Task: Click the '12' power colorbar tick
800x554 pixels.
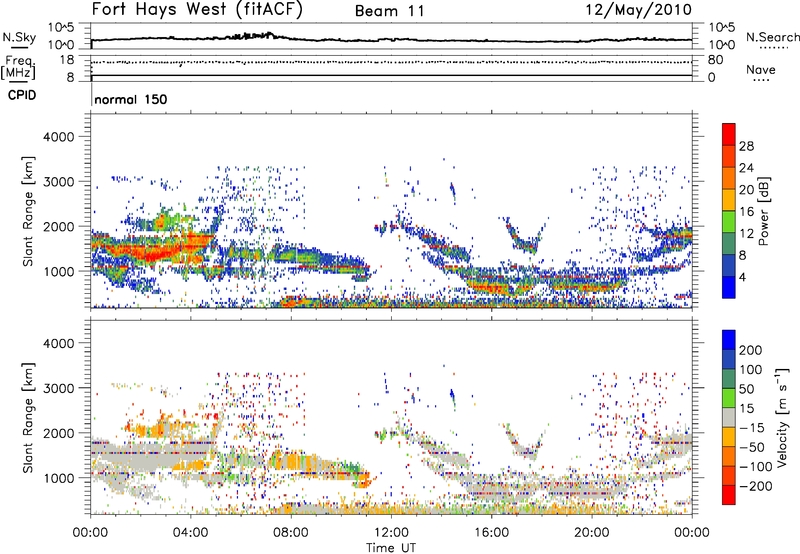Action: pos(746,234)
